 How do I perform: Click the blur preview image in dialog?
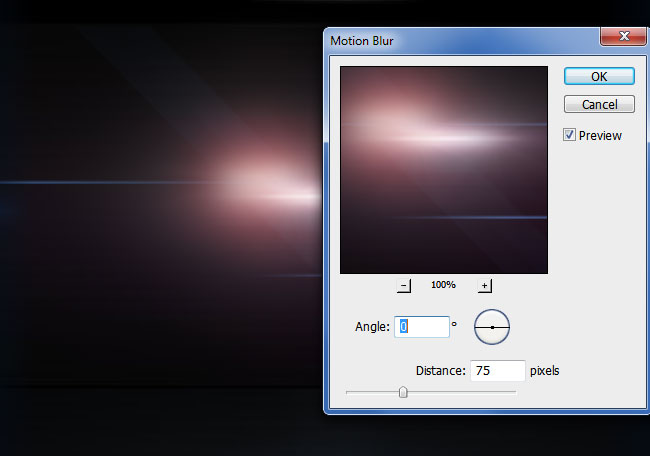click(x=443, y=170)
